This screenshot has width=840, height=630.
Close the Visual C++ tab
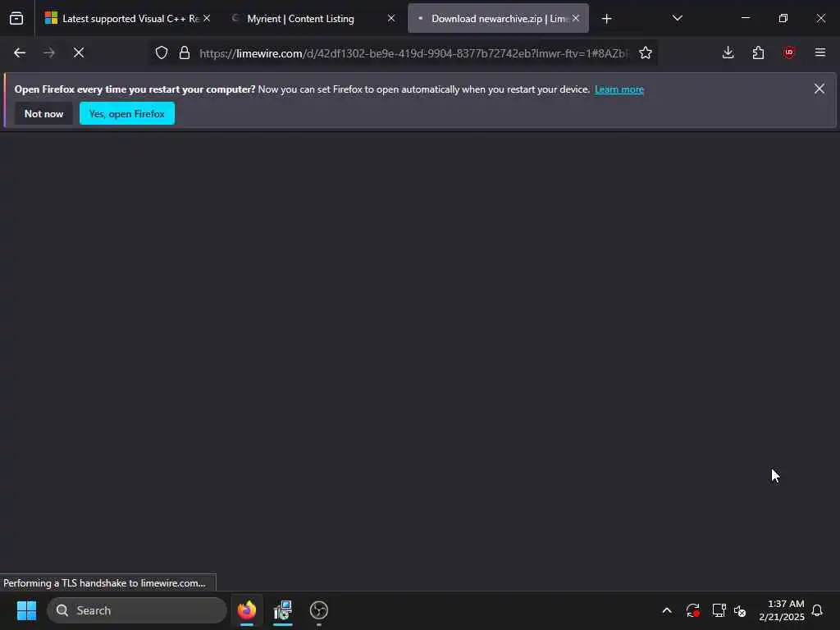207,18
